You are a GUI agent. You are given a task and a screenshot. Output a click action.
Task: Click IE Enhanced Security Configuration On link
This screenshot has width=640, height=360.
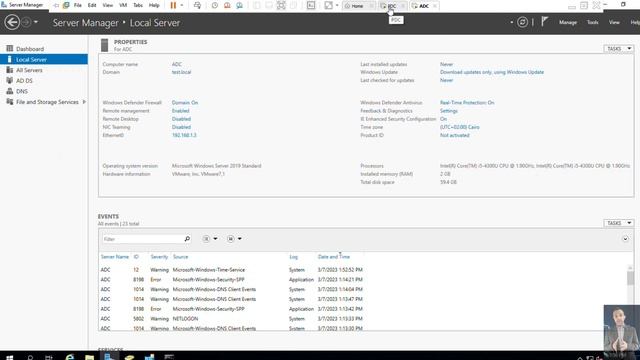click(443, 119)
